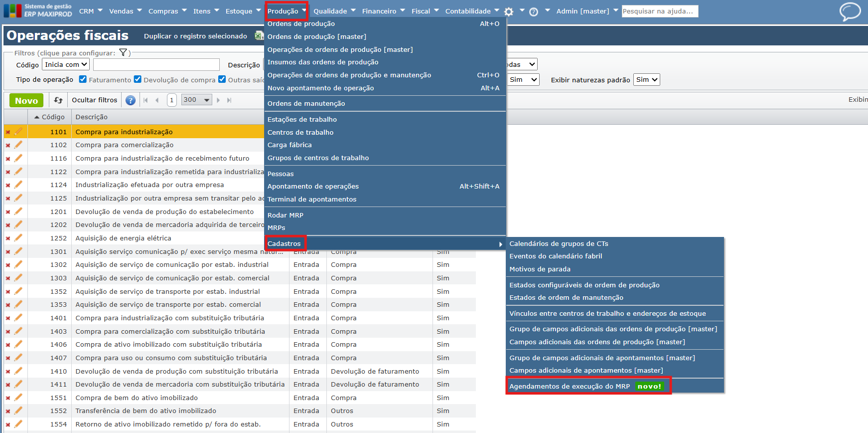Click the help question mark in top bar
The width and height of the screenshot is (868, 433).
(533, 11)
